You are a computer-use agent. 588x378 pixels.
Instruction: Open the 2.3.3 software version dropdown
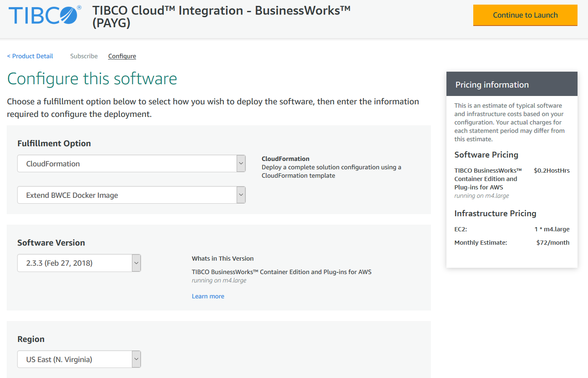(79, 263)
